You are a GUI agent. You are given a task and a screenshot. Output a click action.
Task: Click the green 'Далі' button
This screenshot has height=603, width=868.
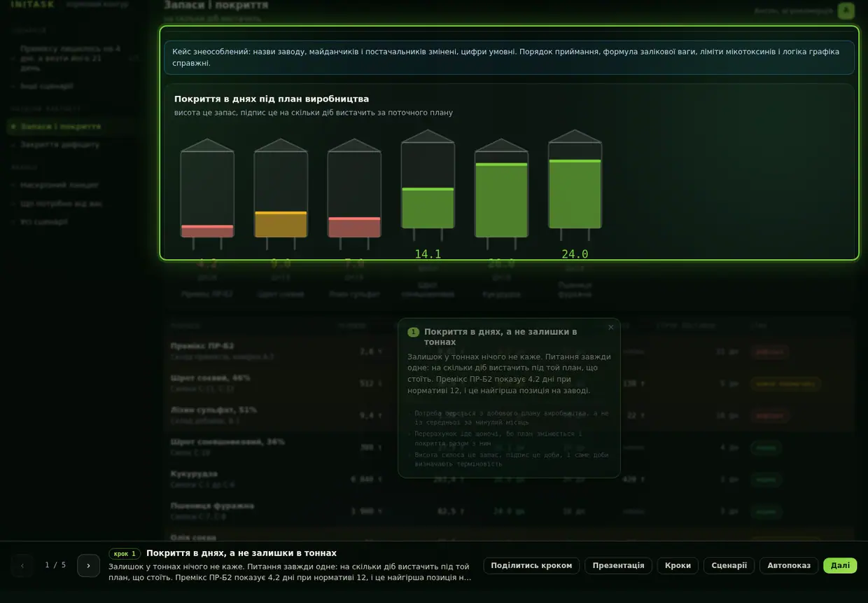pos(840,566)
